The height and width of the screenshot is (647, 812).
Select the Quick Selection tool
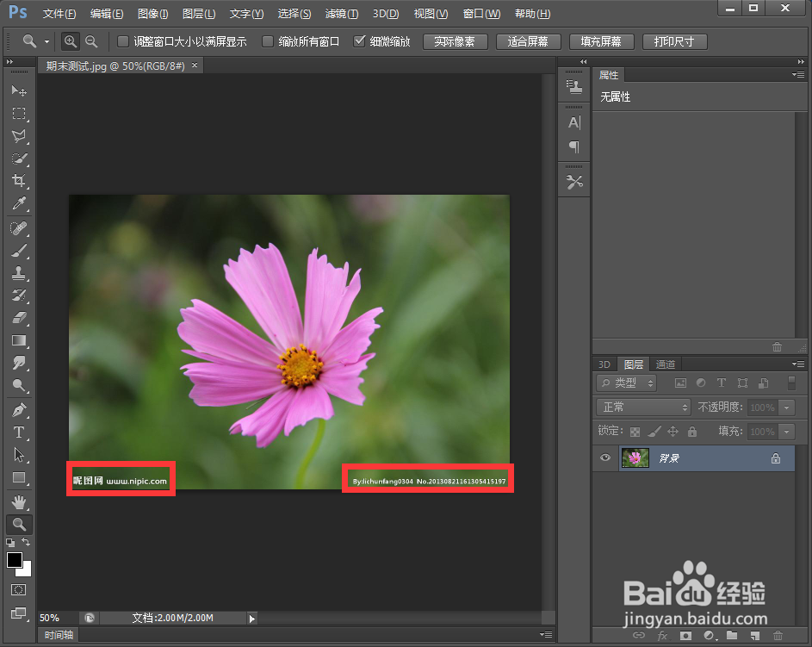click(x=19, y=159)
